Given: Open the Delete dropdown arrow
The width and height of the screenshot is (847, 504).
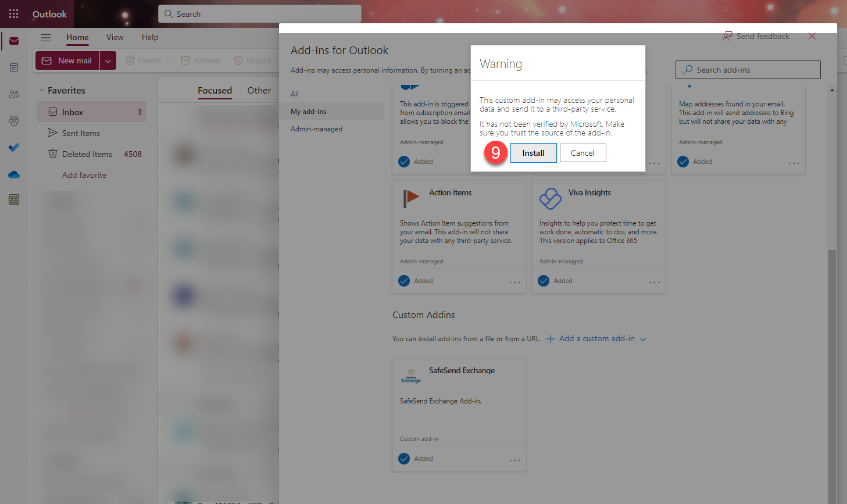Looking at the screenshot, I should point(169,60).
